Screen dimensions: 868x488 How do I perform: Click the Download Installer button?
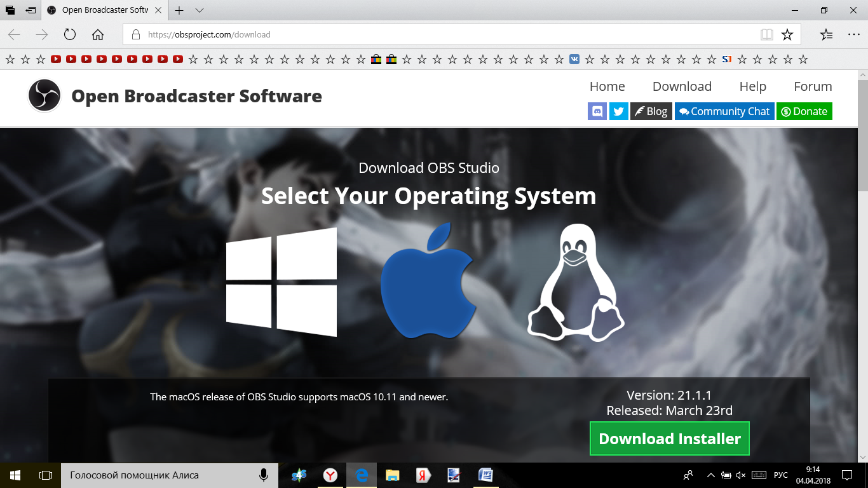pyautogui.click(x=669, y=438)
